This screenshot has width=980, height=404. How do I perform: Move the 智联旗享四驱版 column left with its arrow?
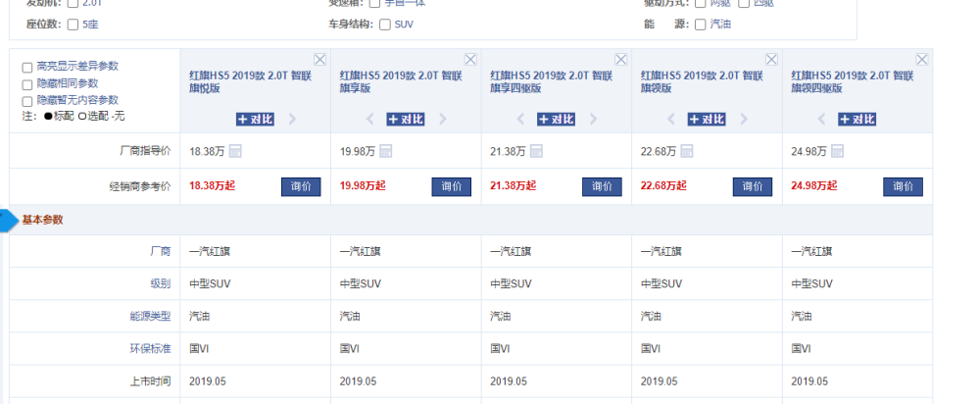pyautogui.click(x=520, y=119)
